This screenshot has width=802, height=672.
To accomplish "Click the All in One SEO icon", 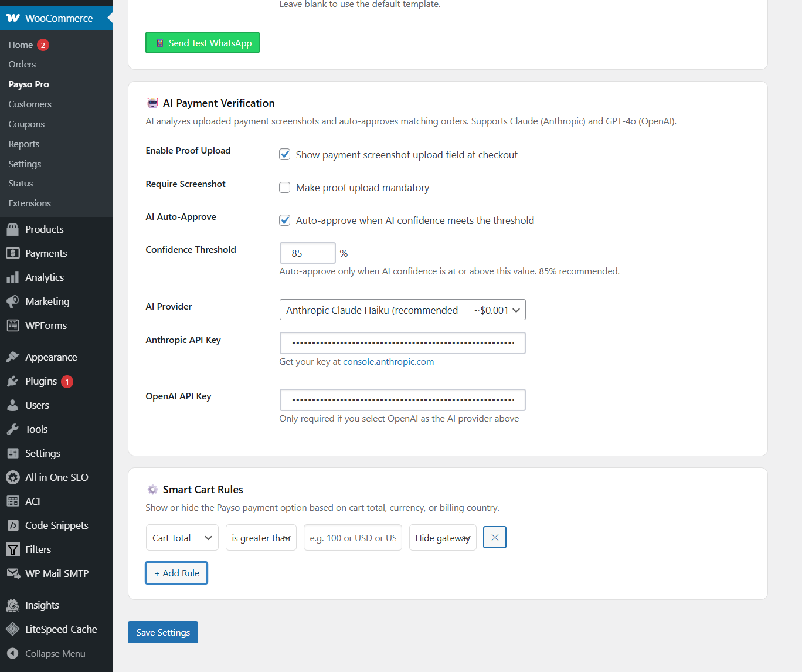I will (13, 477).
